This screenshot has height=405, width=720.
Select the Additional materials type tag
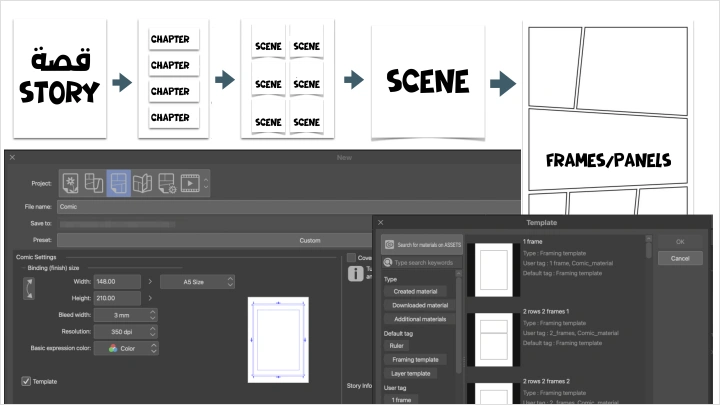(x=420, y=319)
